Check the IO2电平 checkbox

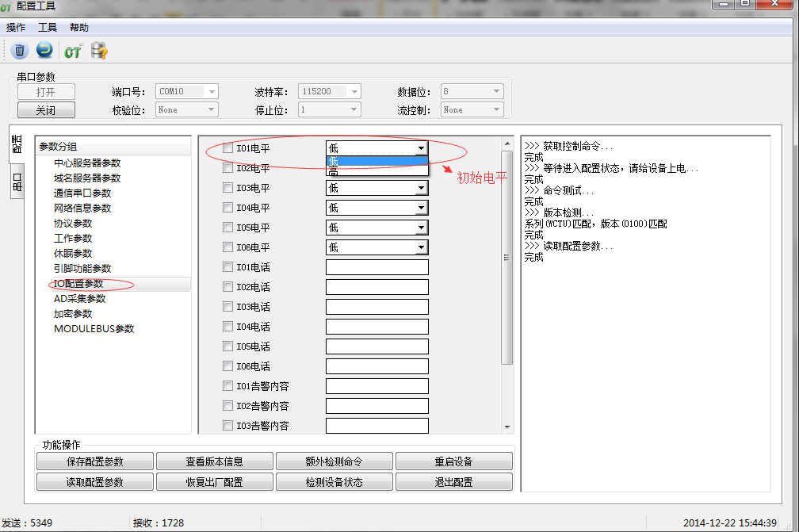click(x=227, y=168)
